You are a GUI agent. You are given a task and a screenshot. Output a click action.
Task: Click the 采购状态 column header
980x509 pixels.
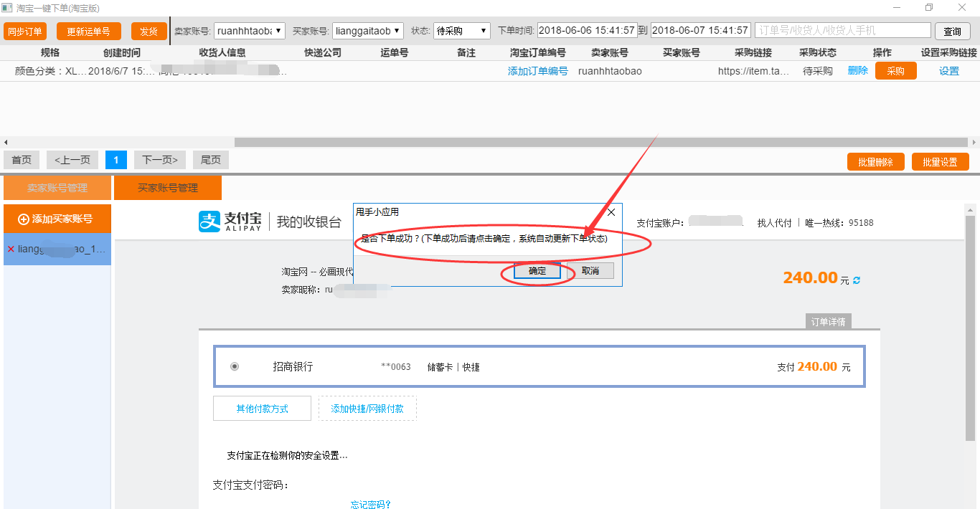818,53
